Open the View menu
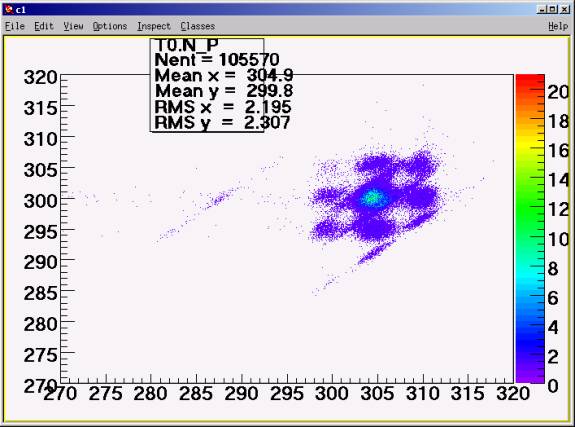This screenshot has width=575, height=427. (x=73, y=26)
